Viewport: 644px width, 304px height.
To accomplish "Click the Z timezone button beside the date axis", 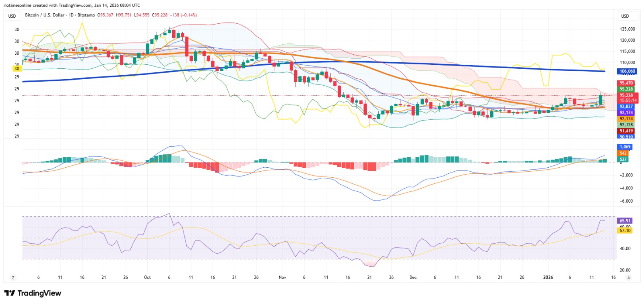I will 13,277.
